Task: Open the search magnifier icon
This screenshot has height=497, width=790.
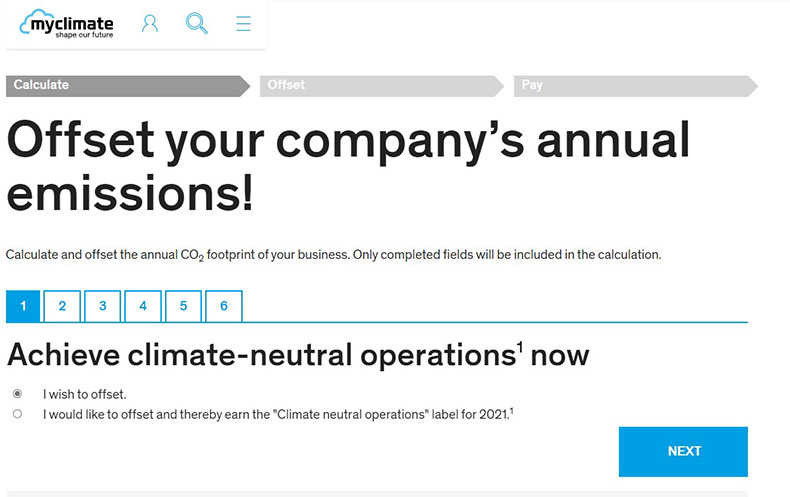Action: coord(196,24)
